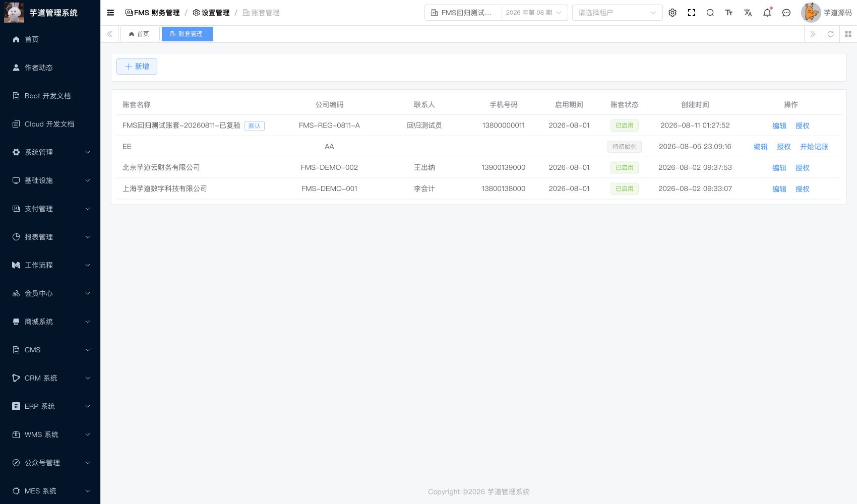Click the 基础设施 monitor icon
The image size is (857, 504).
(x=16, y=180)
